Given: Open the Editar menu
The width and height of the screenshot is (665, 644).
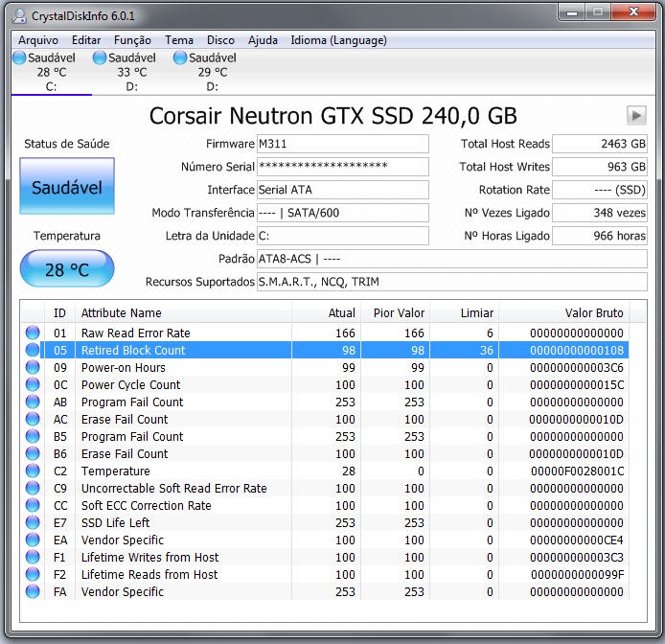Looking at the screenshot, I should (x=86, y=40).
